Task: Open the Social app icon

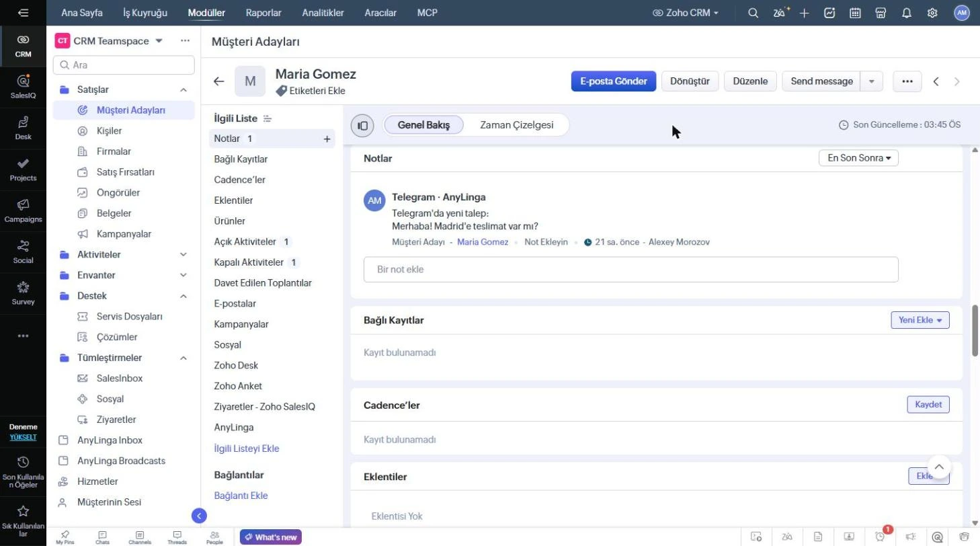Action: click(x=23, y=251)
